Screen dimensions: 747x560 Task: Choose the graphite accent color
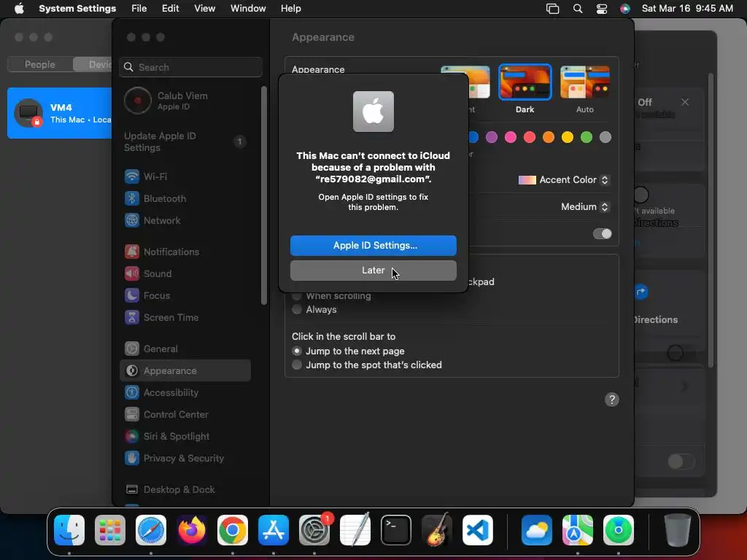click(605, 138)
